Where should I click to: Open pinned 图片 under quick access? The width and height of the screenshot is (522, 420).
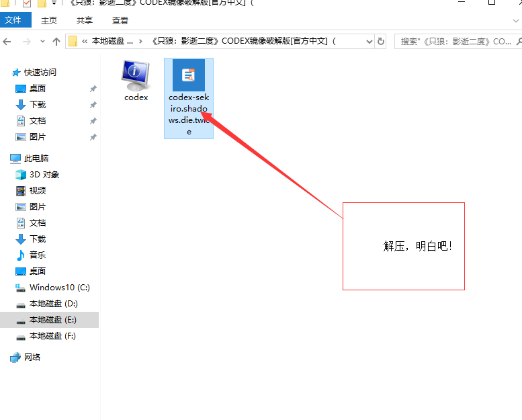click(x=38, y=137)
